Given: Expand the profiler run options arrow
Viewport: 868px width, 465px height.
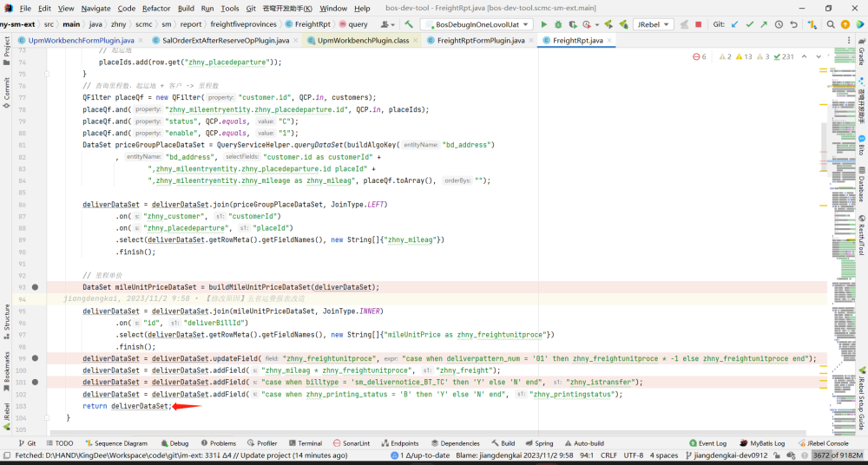Looking at the screenshot, I should [597, 24].
